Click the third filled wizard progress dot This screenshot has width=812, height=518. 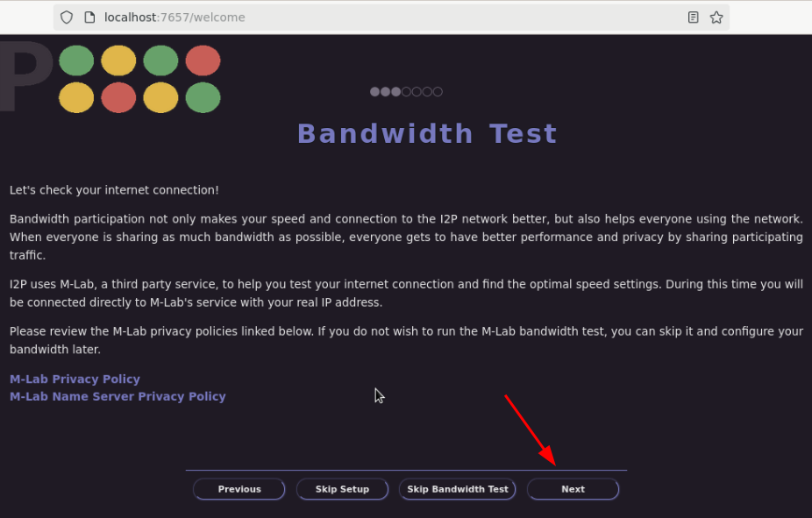click(395, 92)
